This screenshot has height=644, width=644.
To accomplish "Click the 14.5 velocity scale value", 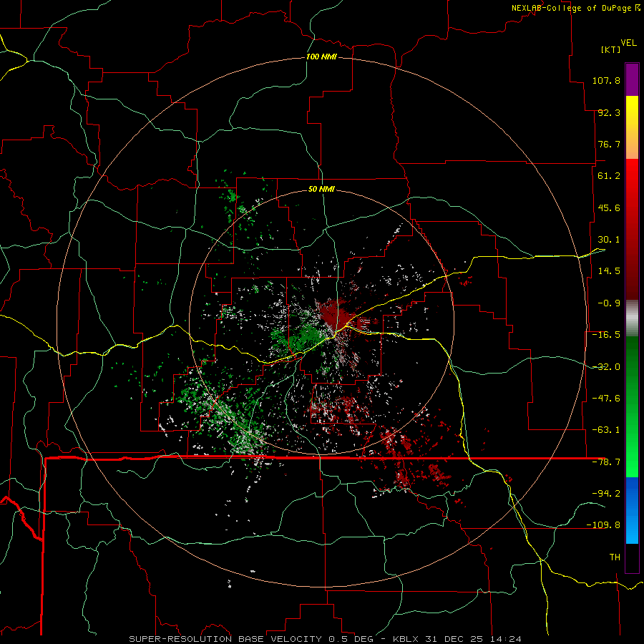I will tap(609, 271).
